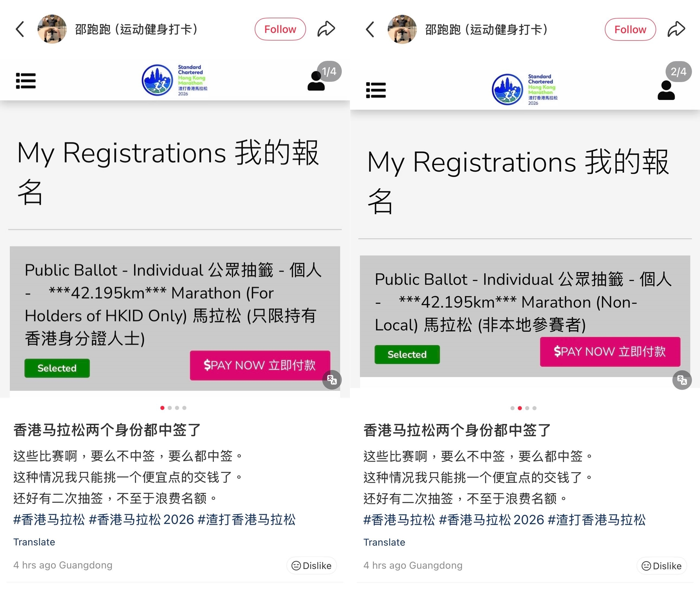
Task: Click the image translate icon on left image
Action: click(x=332, y=379)
